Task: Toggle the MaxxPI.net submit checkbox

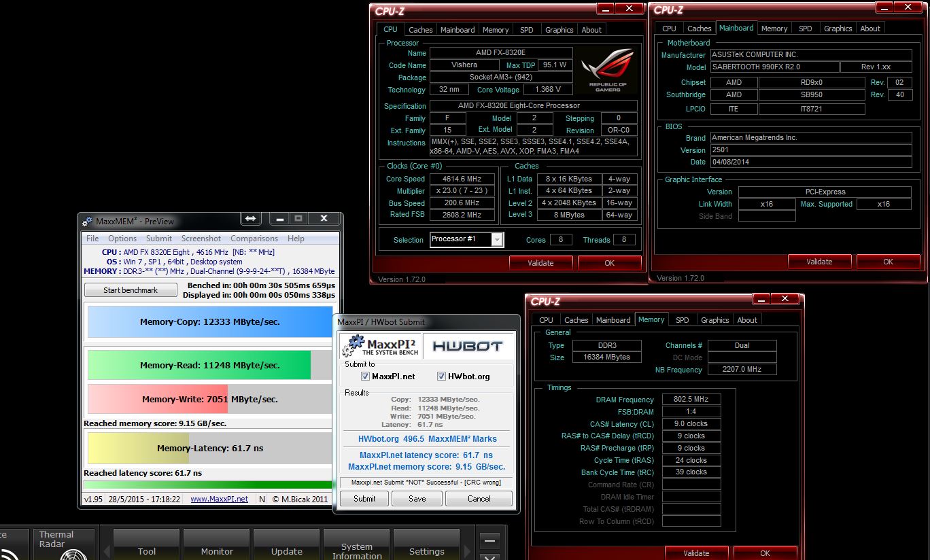Action: click(x=365, y=377)
